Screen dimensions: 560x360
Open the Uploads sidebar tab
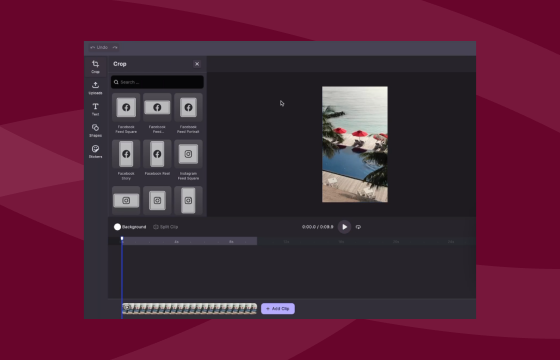coord(95,88)
